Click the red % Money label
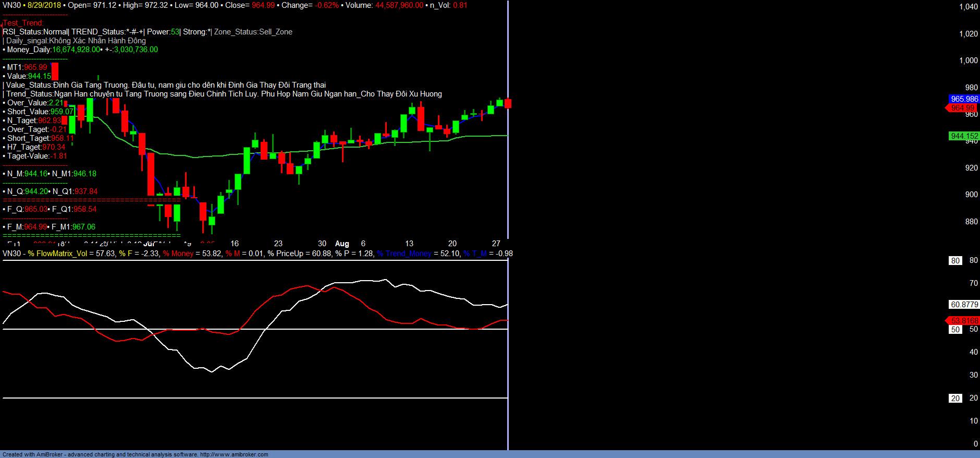The width and height of the screenshot is (980, 458). [x=178, y=254]
